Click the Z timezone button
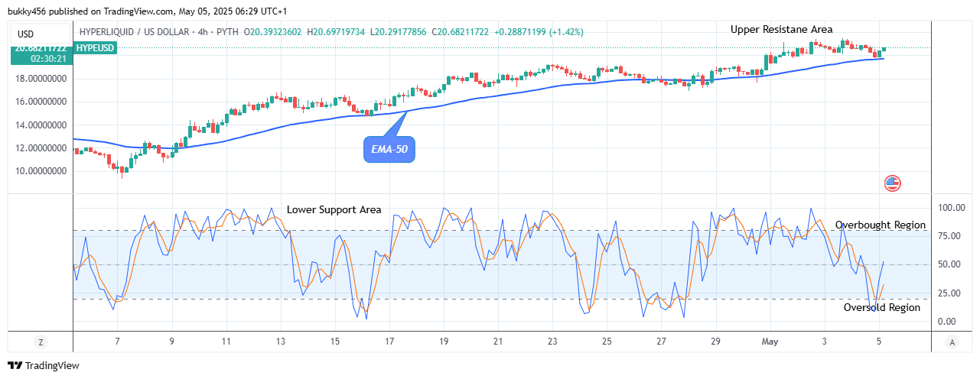Viewport: 980px width, 379px height. 40,342
